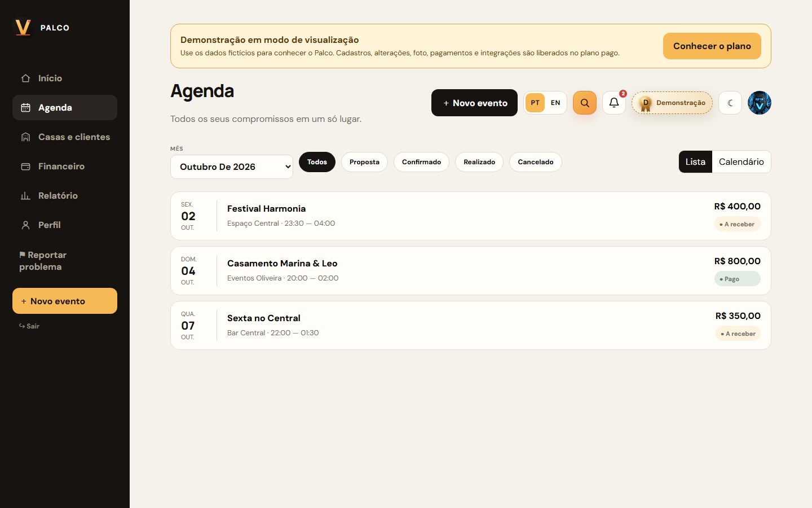Image resolution: width=812 pixels, height=508 pixels.
Task: Switch to Calendário view
Action: pos(742,161)
